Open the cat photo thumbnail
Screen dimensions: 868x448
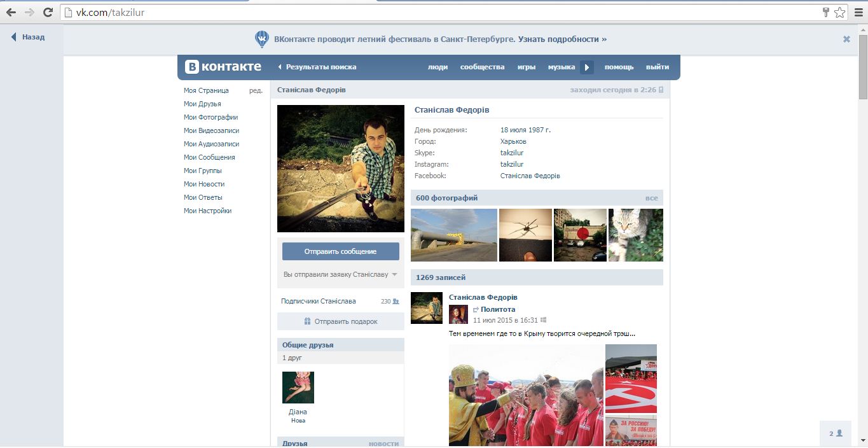(635, 235)
